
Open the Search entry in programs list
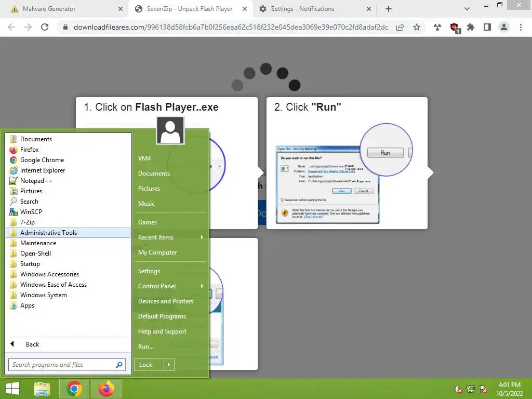point(68,202)
